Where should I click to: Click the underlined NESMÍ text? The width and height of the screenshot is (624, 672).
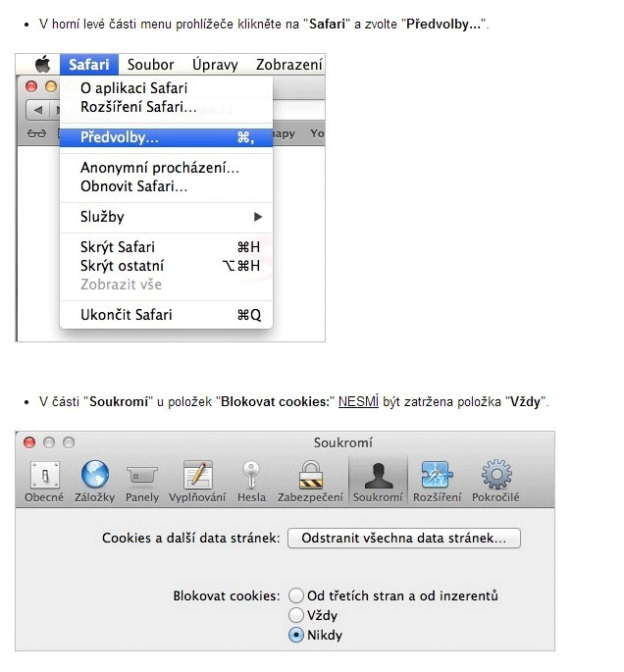(358, 401)
